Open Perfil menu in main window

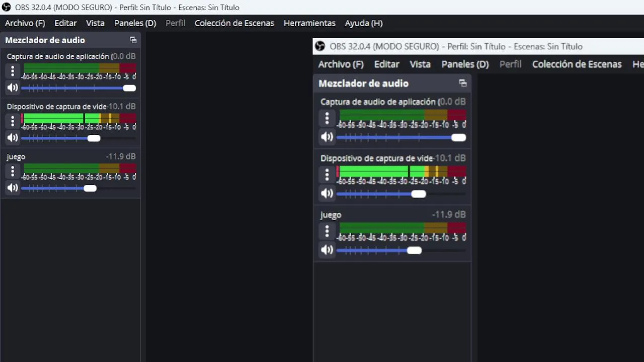[x=176, y=23]
